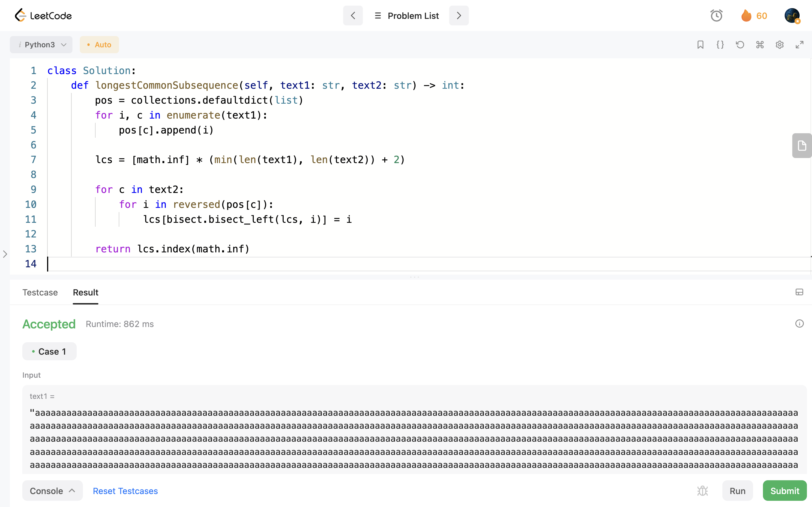Click Reset Testcases link
This screenshot has width=812, height=507.
(125, 491)
